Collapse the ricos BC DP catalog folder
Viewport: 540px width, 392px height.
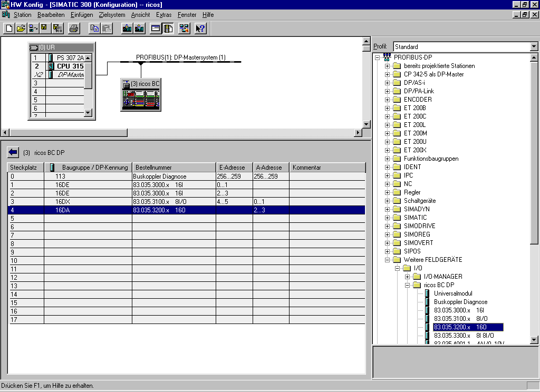click(407, 286)
